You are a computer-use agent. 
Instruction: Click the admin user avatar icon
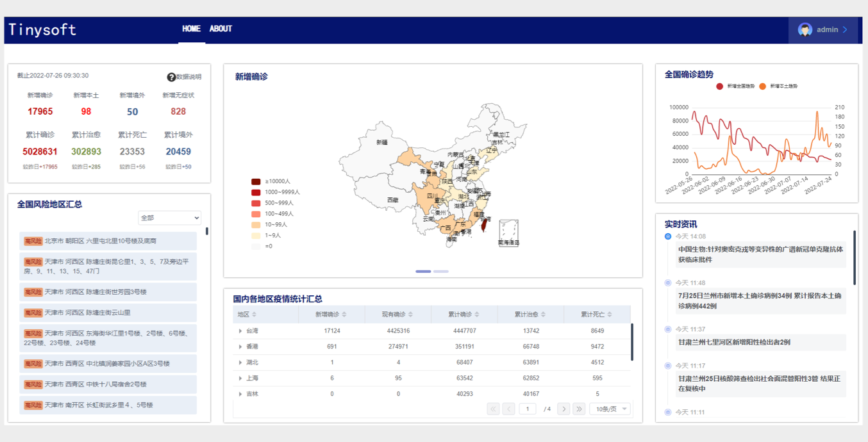(805, 29)
